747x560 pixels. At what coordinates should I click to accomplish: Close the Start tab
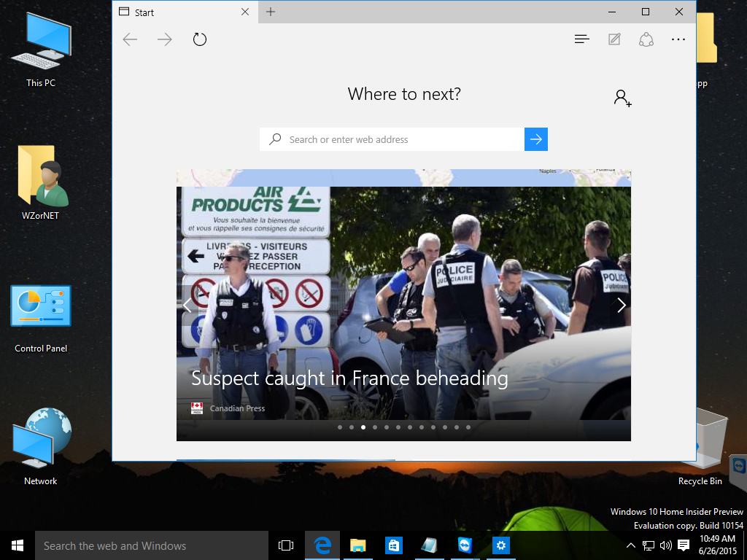tap(245, 12)
